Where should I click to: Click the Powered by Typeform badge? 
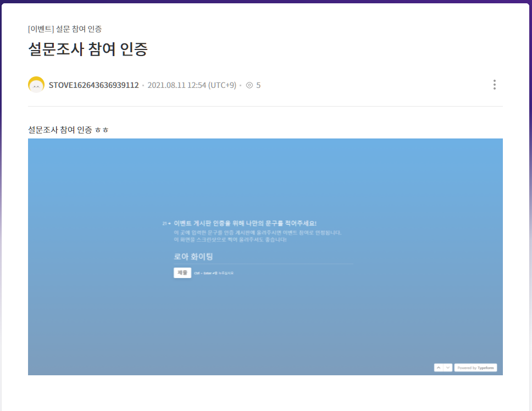[475, 368]
